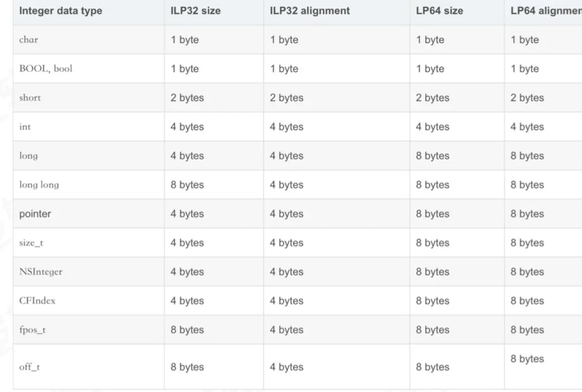Select ILP32 alignment value for int
The width and height of the screenshot is (582, 392).
[287, 126]
